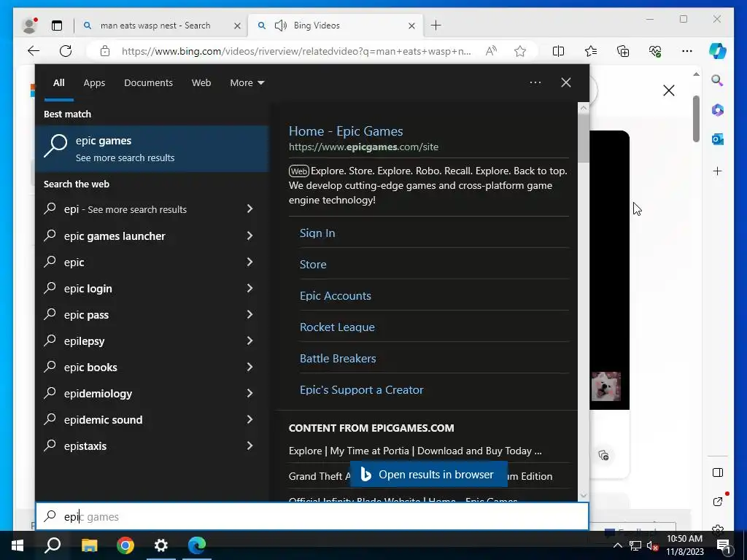
Task: Open Edge tab actions menu icon
Action: coord(57,26)
